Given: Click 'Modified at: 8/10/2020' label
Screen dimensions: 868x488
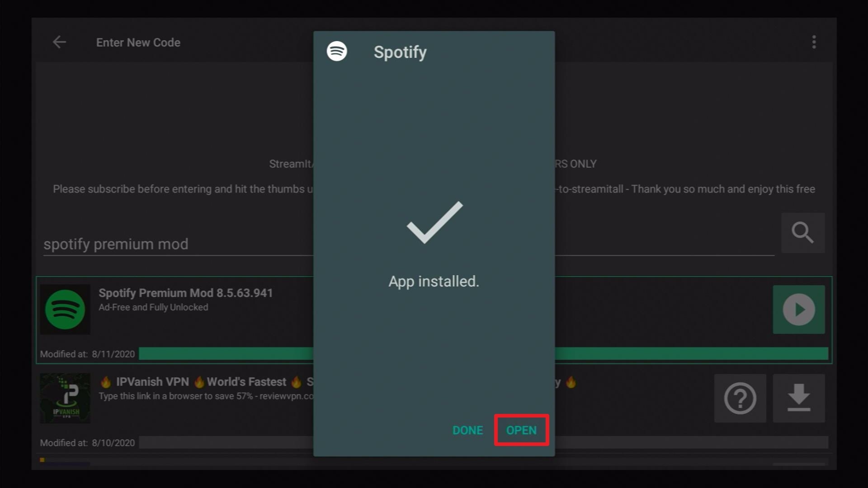Looking at the screenshot, I should 87,443.
